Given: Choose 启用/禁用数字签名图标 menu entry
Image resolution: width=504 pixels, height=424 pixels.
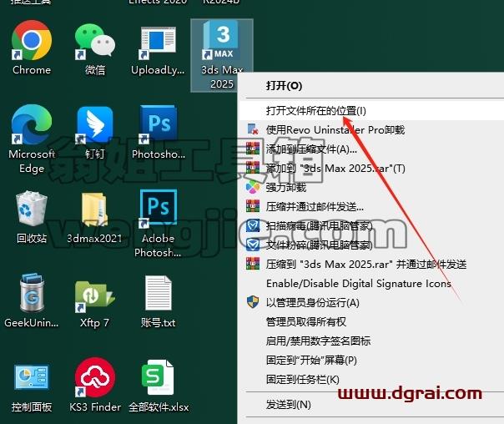Looking at the screenshot, I should (x=371, y=341).
